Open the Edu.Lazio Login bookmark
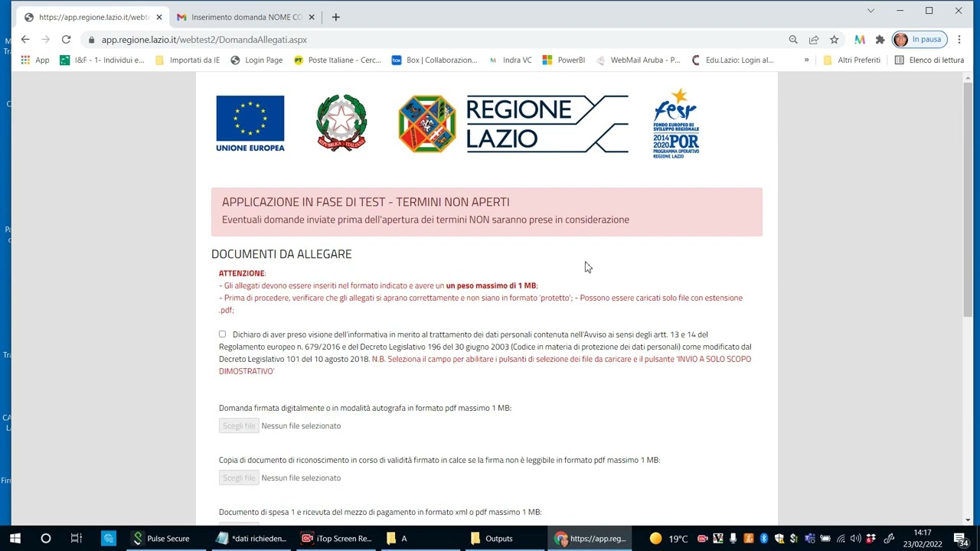The height and width of the screenshot is (551, 980). [x=732, y=60]
